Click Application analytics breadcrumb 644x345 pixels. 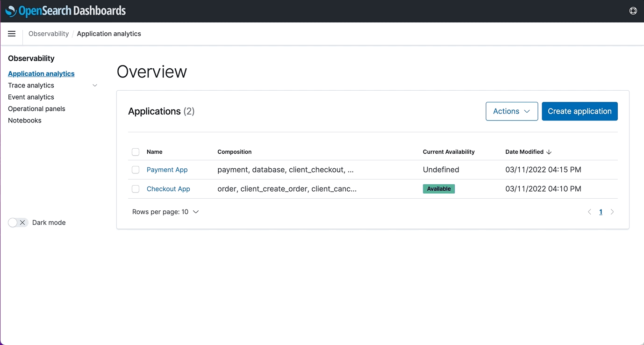click(109, 34)
